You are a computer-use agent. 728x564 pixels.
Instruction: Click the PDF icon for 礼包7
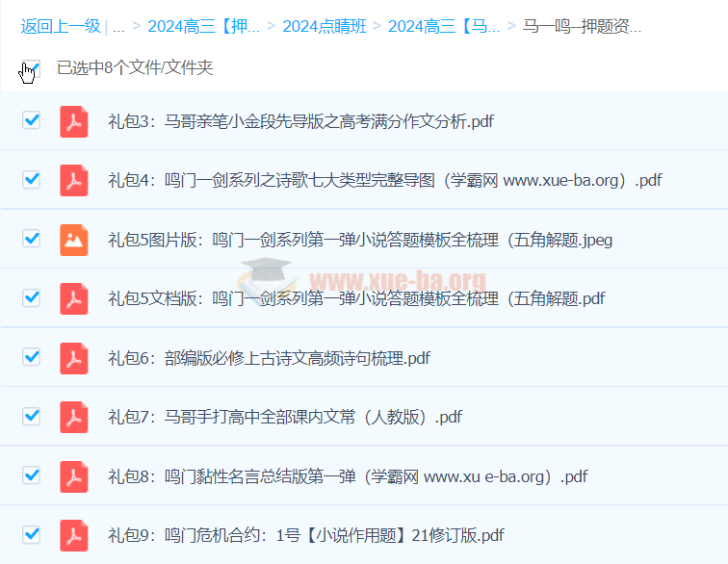click(74, 417)
